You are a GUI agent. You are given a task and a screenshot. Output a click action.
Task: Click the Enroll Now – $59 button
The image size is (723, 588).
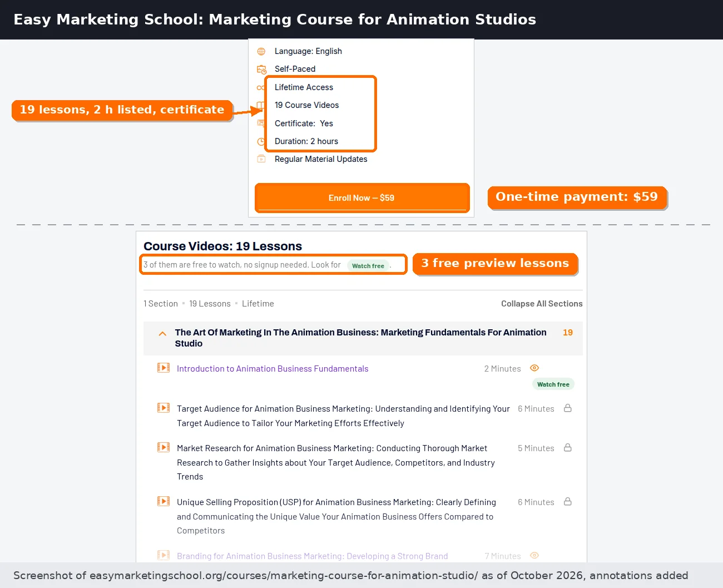point(362,197)
